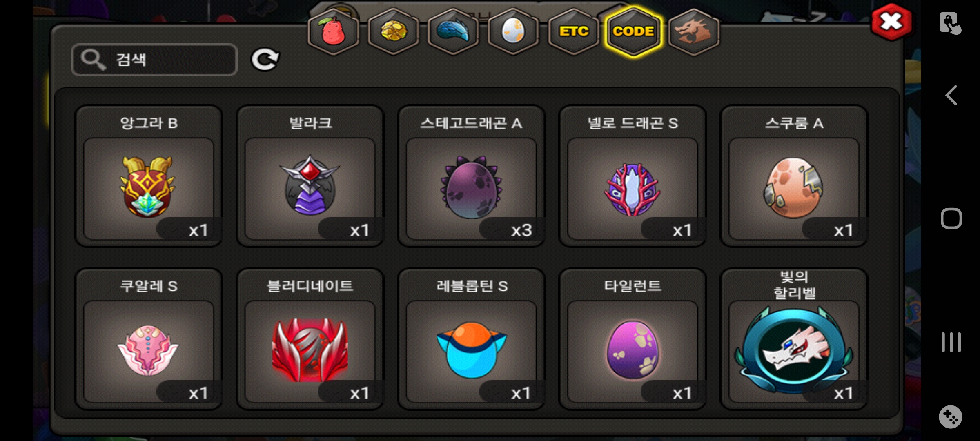Choose the 스테고드래곤 A egg
The height and width of the screenshot is (441, 980).
(x=471, y=176)
